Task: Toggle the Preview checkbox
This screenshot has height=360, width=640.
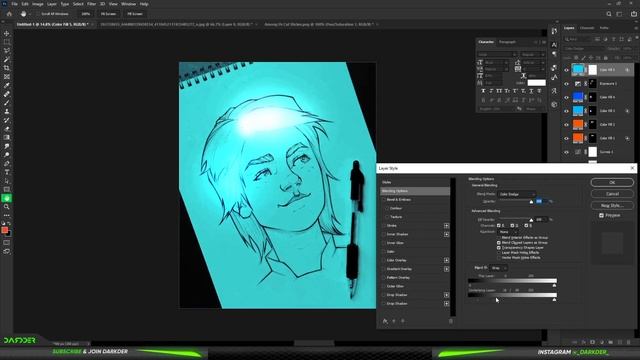Action: pos(601,215)
